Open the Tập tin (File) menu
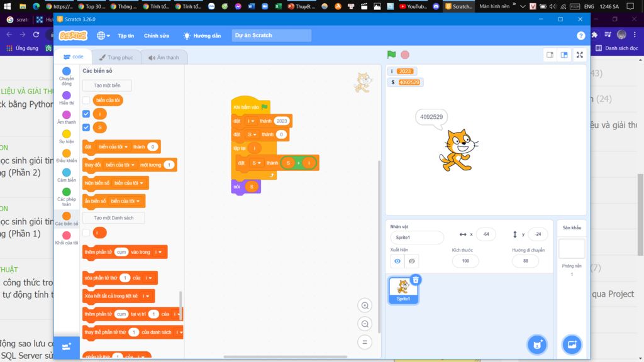Screen dimensions: 644x362 [x=126, y=36]
